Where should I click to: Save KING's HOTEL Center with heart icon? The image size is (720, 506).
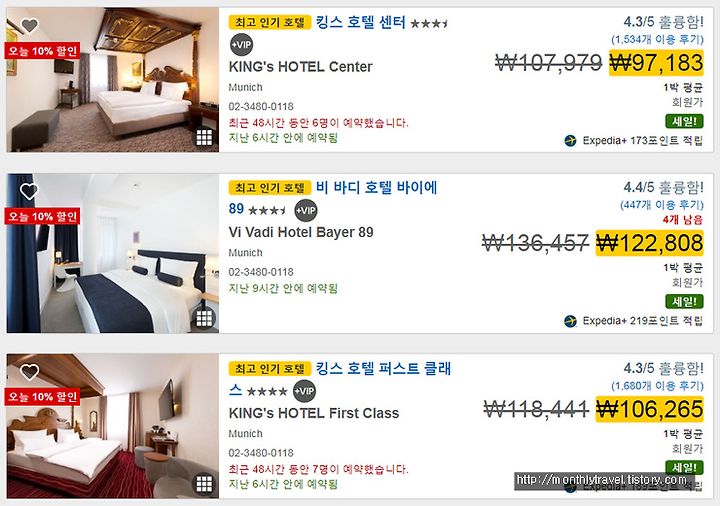pos(29,25)
